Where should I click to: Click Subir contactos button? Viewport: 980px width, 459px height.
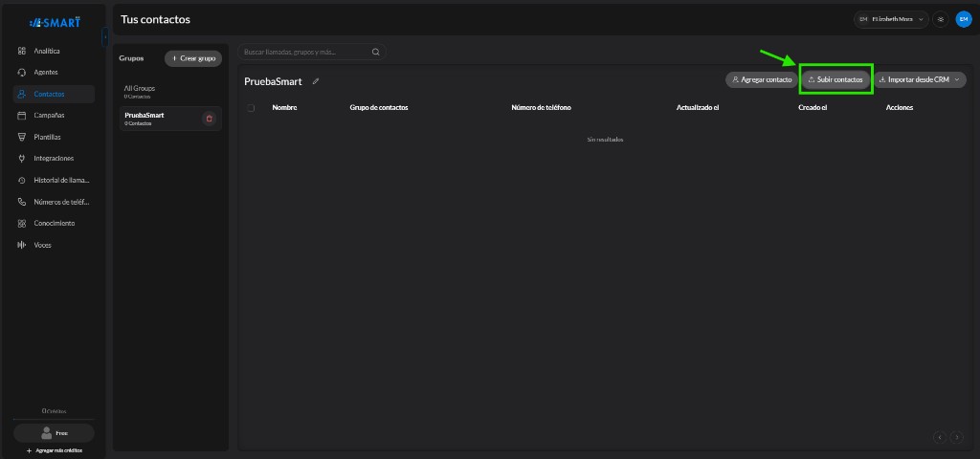(835, 80)
